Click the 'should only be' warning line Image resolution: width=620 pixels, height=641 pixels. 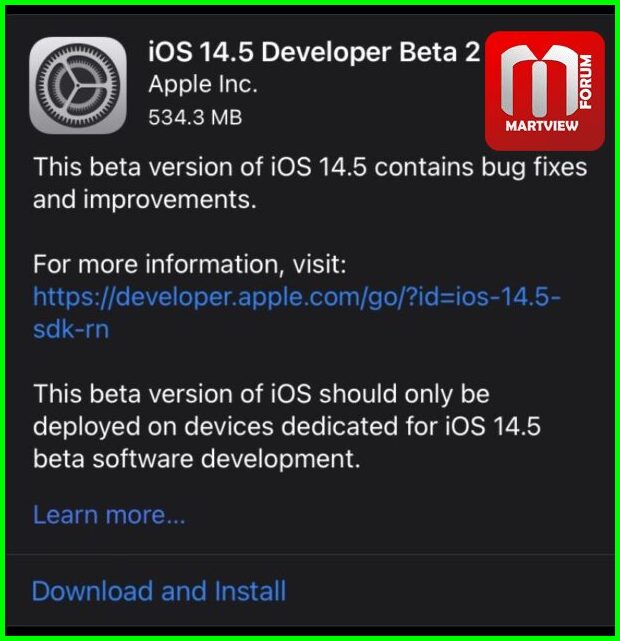click(261, 394)
